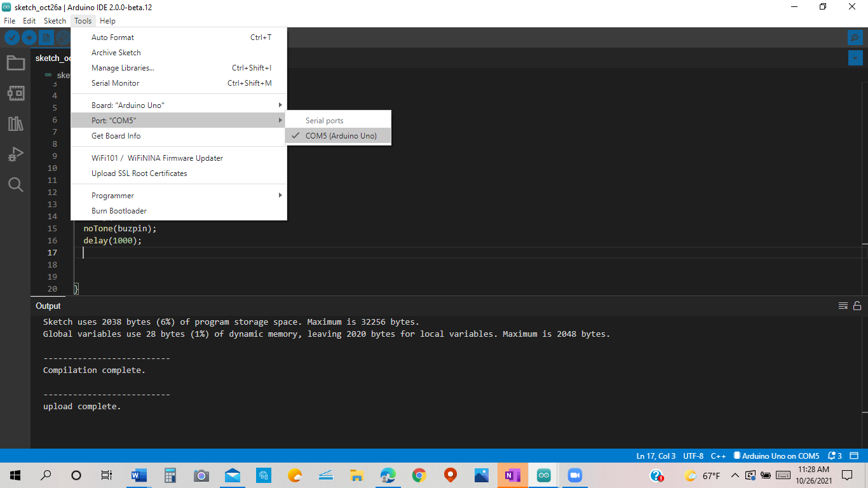Image resolution: width=868 pixels, height=488 pixels.
Task: Toggle autoscroll lock in the Output panel
Action: tap(857, 306)
